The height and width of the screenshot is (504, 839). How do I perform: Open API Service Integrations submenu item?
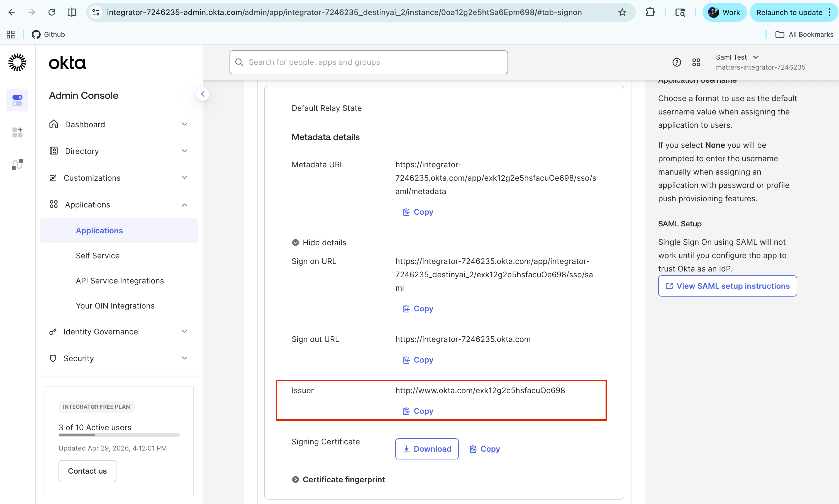(119, 281)
